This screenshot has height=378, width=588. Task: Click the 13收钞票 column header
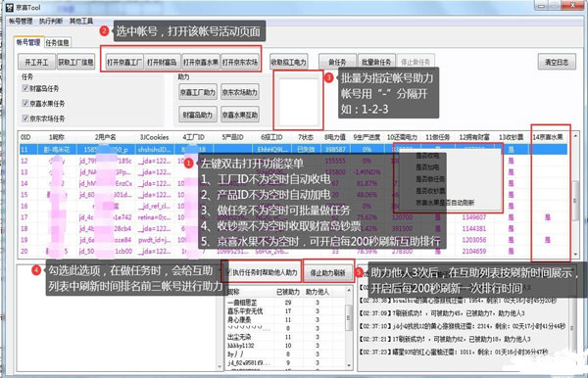coord(511,137)
